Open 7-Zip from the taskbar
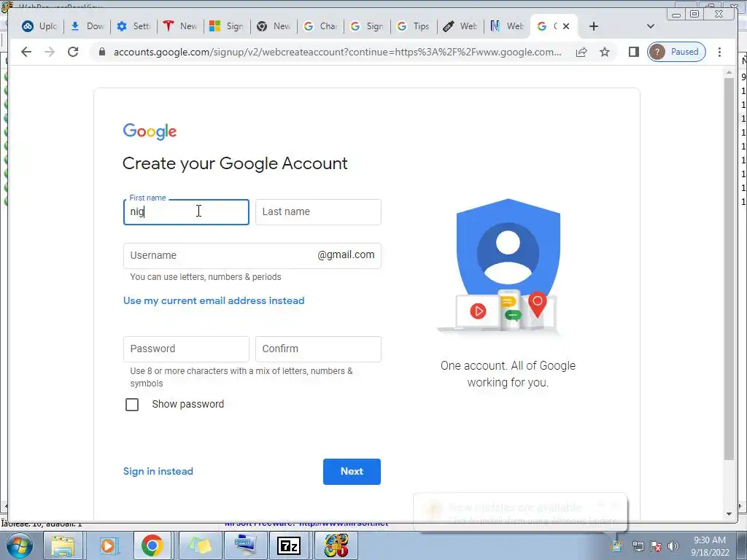The image size is (747, 560). pyautogui.click(x=290, y=545)
